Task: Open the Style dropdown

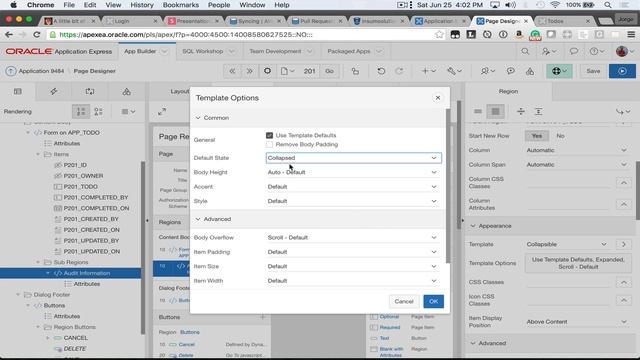Action: click(353, 201)
